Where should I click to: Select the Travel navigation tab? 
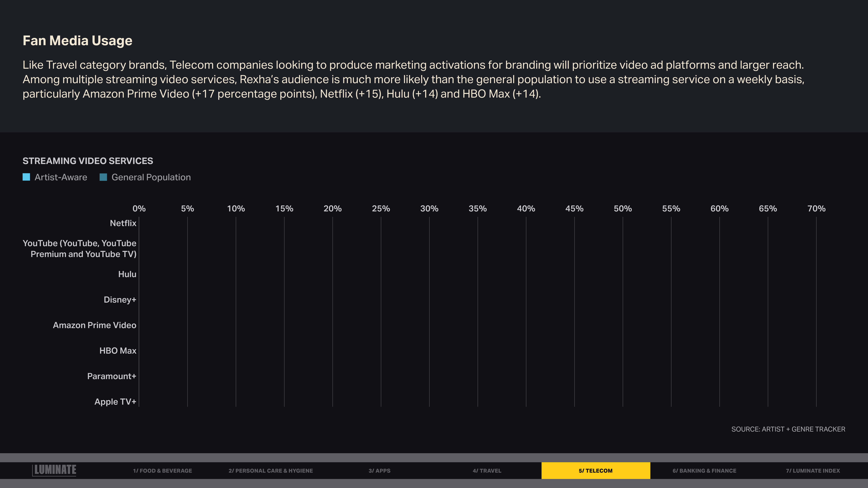tap(487, 470)
